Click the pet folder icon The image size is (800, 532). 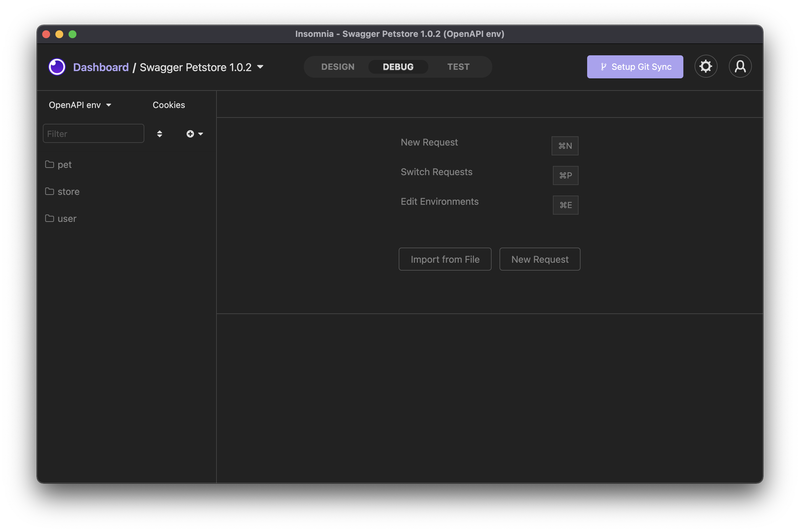(49, 165)
